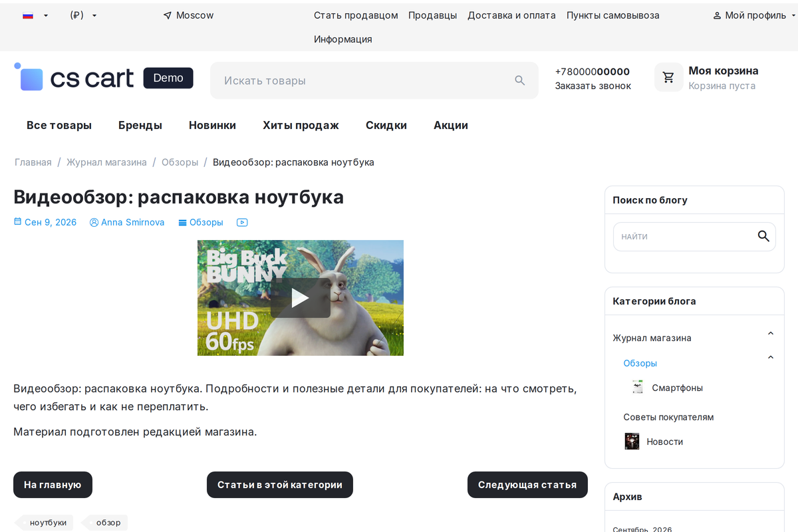Open the Russian flag language selector
The height and width of the screenshot is (532, 798).
[35, 15]
